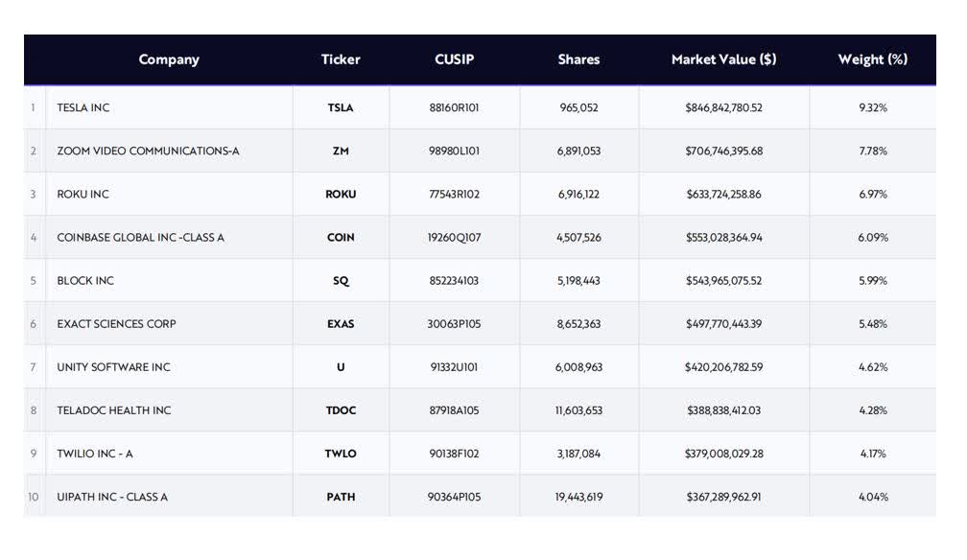The image size is (967, 560).
Task: Click the ROKU ticker symbol
Action: 341,195
